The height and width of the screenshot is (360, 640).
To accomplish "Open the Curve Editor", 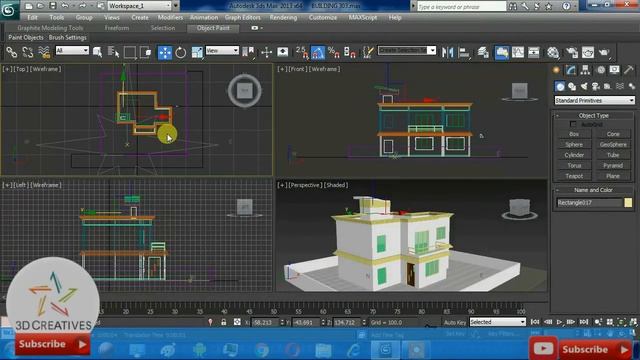I will point(518,52).
